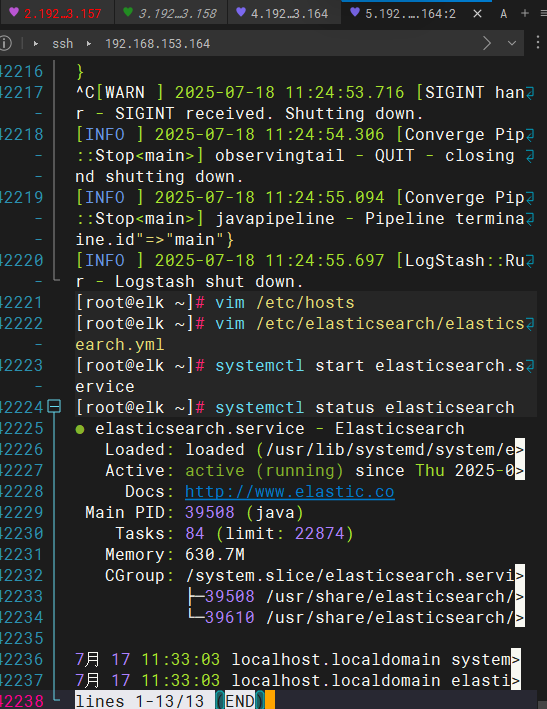Open the A tab overflow button
The image size is (547, 709).
pyautogui.click(x=504, y=14)
